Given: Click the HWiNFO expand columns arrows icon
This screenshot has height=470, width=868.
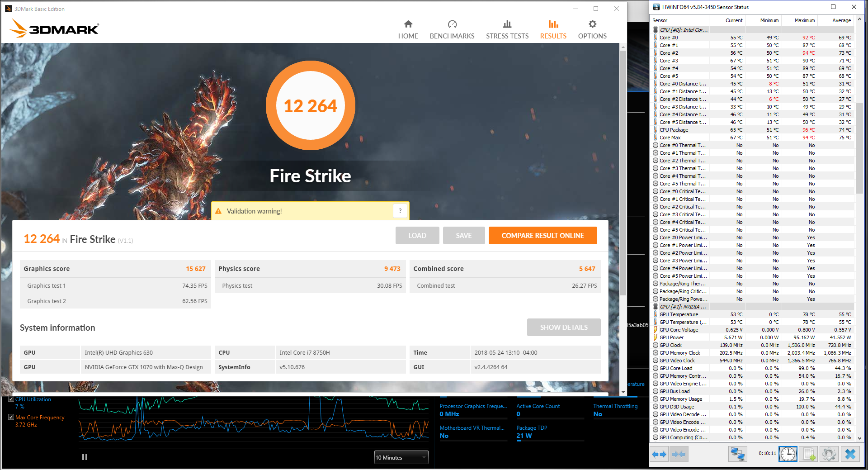Looking at the screenshot, I should 660,454.
